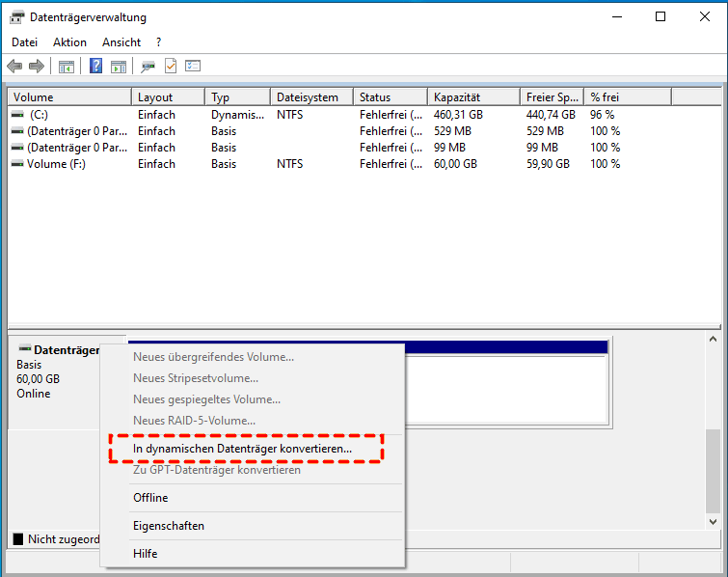Click the show/hide action pane icon
This screenshot has height=577, width=728.
pos(119,67)
